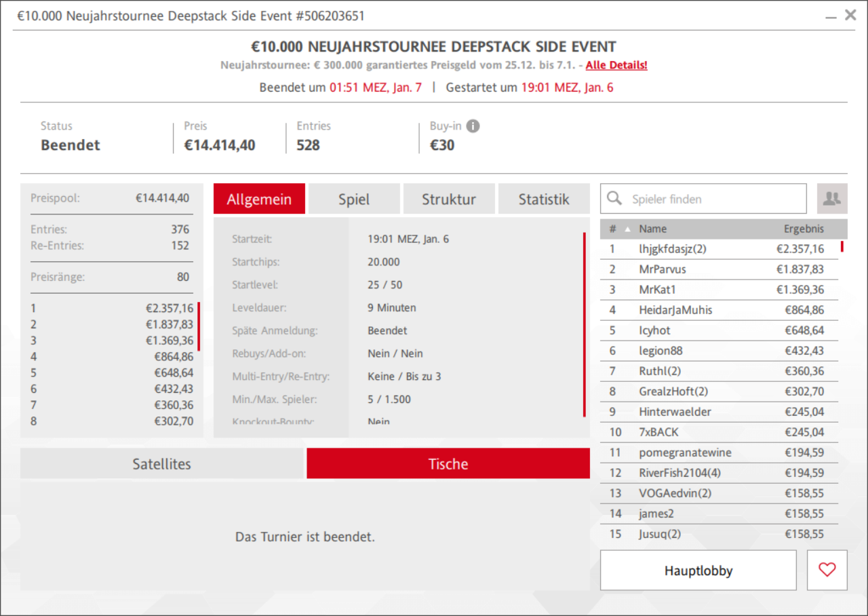This screenshot has width=868, height=616.
Task: Sort by the Ergebnis column header
Action: [804, 229]
